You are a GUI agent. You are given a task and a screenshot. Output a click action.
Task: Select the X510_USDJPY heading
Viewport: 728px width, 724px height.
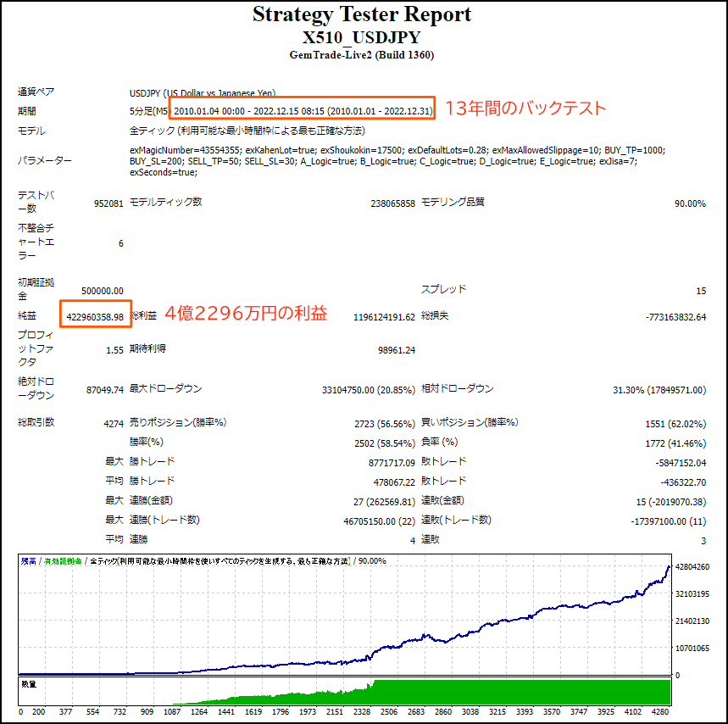[362, 37]
